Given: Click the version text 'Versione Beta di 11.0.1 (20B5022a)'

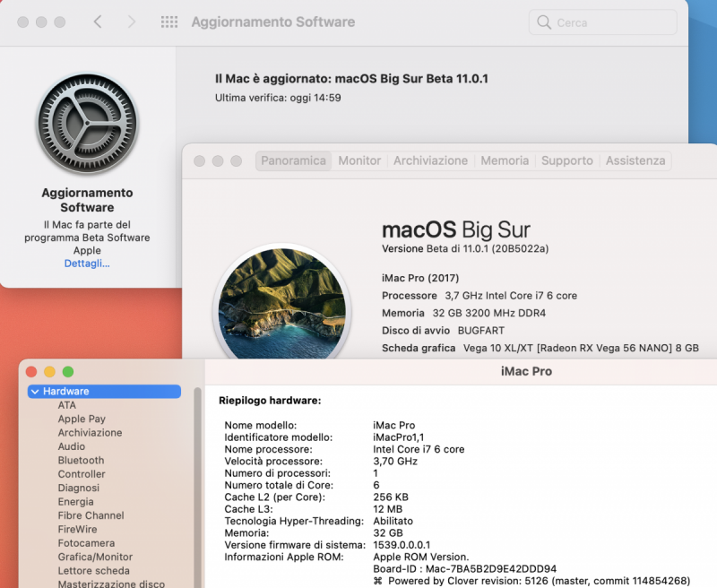Looking at the screenshot, I should coord(465,248).
